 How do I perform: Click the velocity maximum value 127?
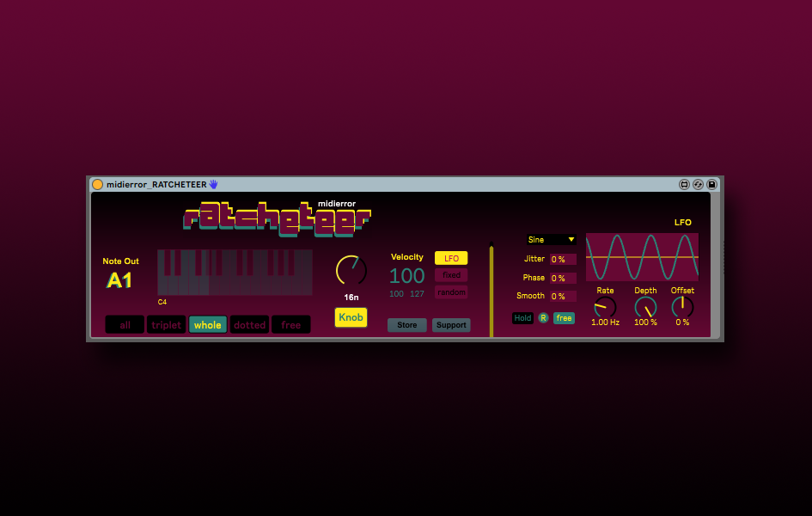417,294
